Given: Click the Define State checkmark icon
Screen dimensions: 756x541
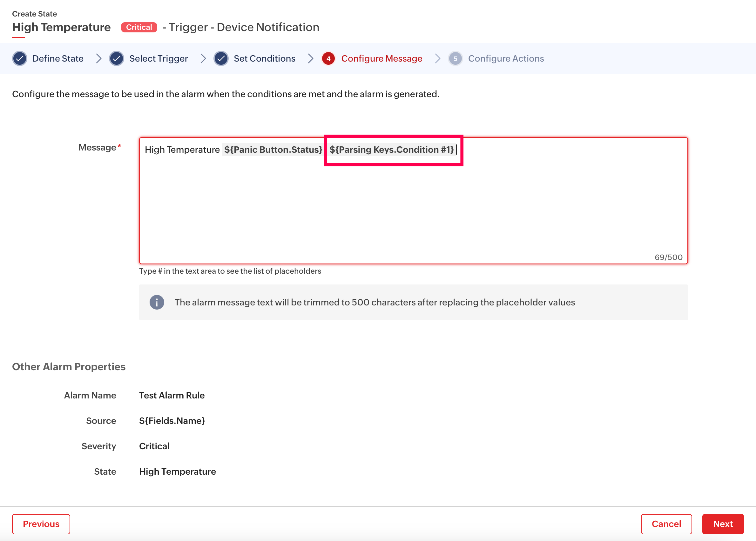Looking at the screenshot, I should (20, 59).
